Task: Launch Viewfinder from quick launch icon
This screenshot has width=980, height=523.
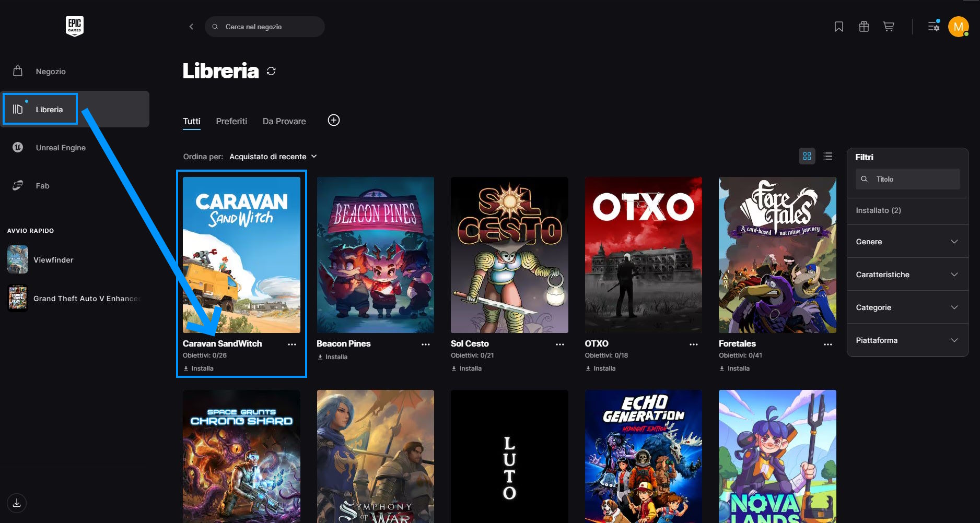Action: tap(18, 260)
